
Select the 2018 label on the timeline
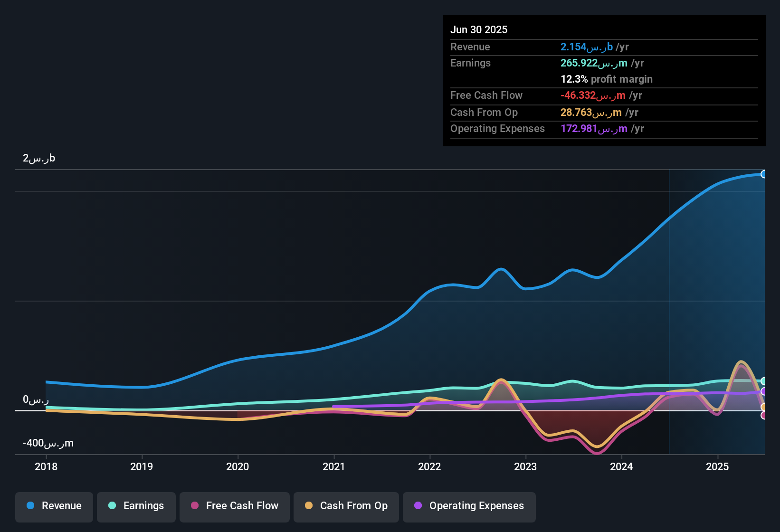(x=46, y=466)
